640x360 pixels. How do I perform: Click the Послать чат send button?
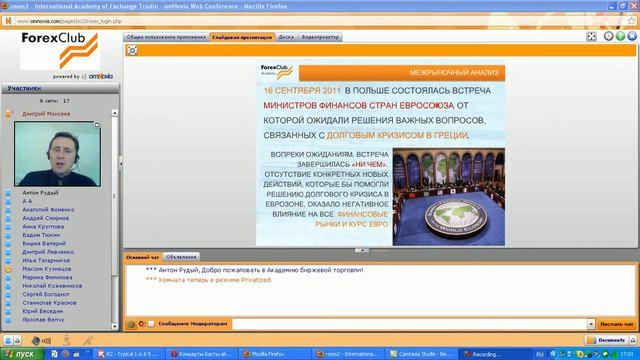pos(616,324)
